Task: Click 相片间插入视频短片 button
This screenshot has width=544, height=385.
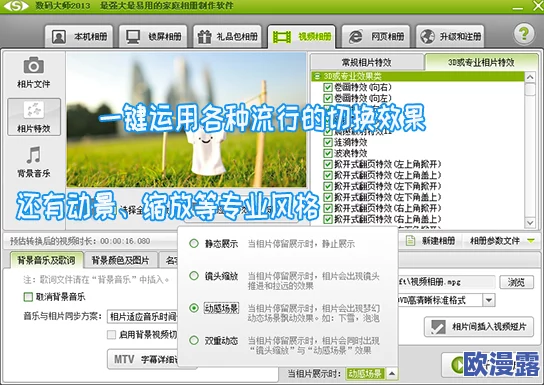Action: click(479, 326)
